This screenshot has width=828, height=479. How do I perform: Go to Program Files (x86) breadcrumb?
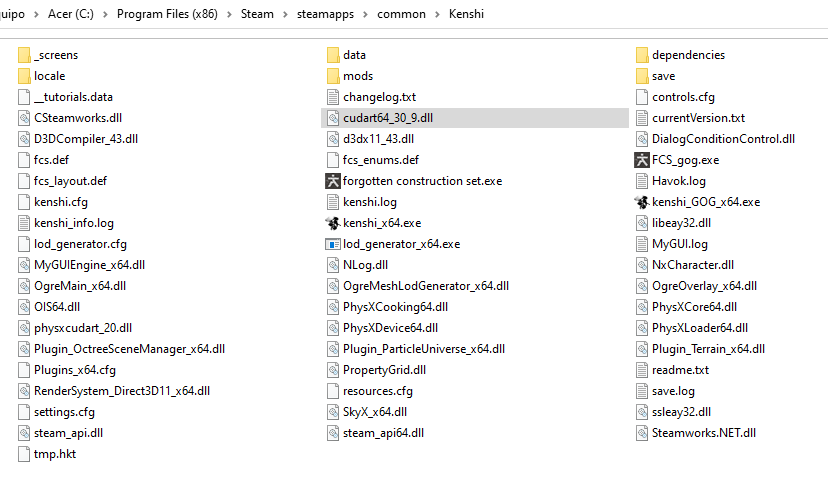click(167, 14)
